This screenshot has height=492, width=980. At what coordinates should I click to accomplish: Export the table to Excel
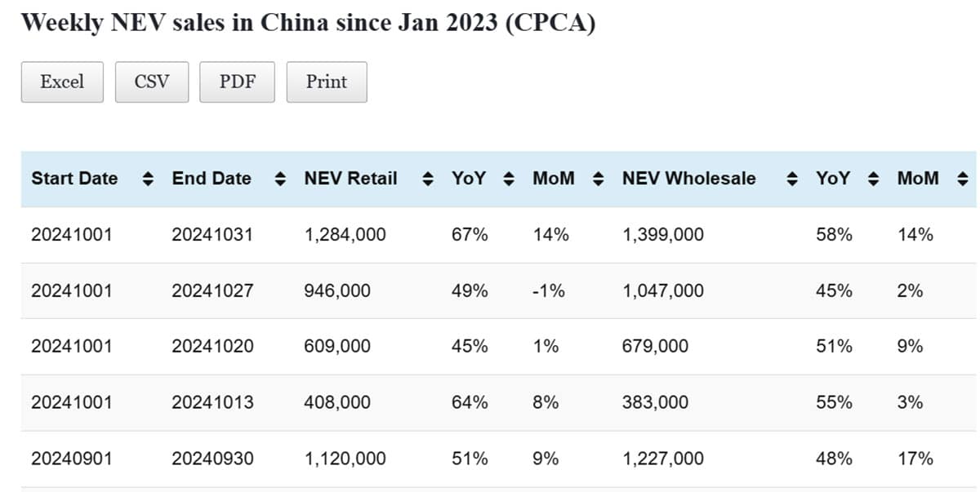point(62,82)
